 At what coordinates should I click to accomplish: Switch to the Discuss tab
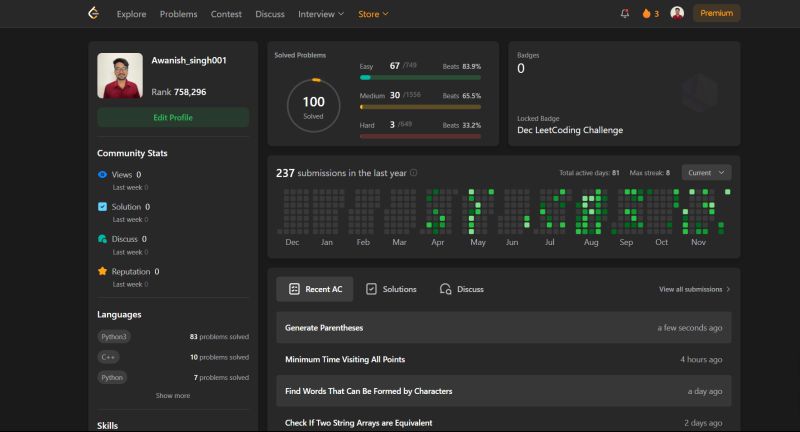pos(461,289)
